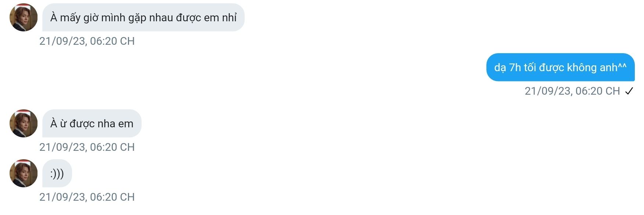Open avatar beside "À mấy giờ mình gặp nhau" message
Image resolution: width=644 pixels, height=215 pixels.
pos(24,17)
